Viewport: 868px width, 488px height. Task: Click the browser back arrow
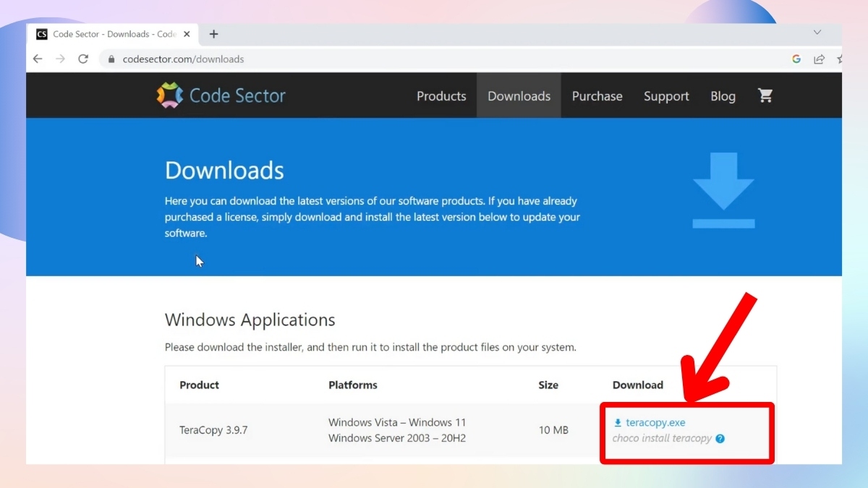[38, 59]
